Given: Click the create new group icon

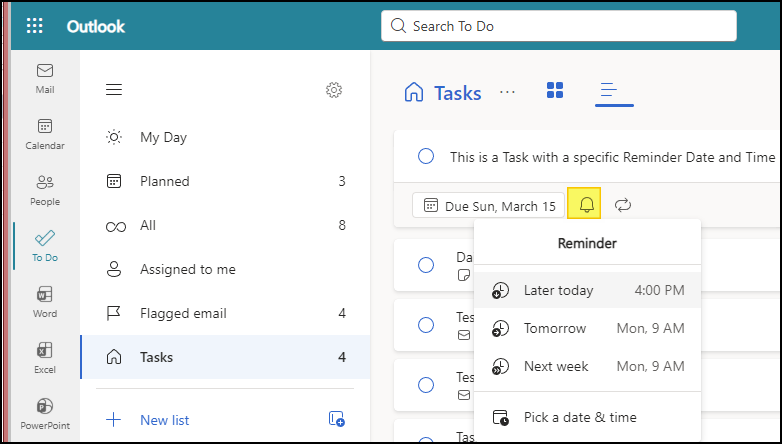Looking at the screenshot, I should (337, 419).
